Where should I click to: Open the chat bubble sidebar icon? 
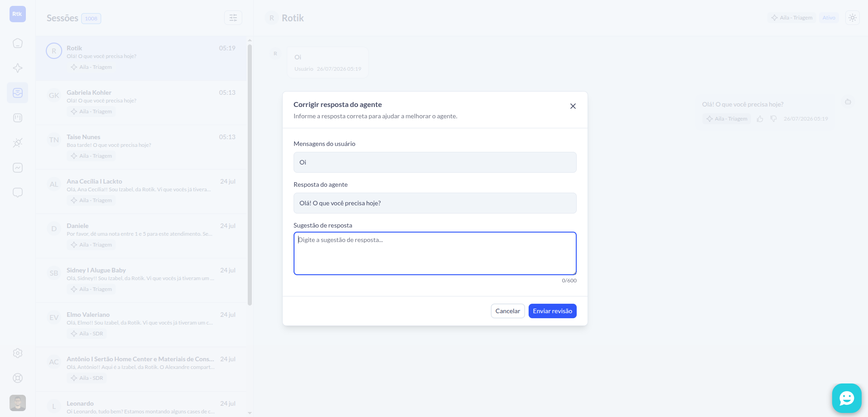tap(18, 193)
